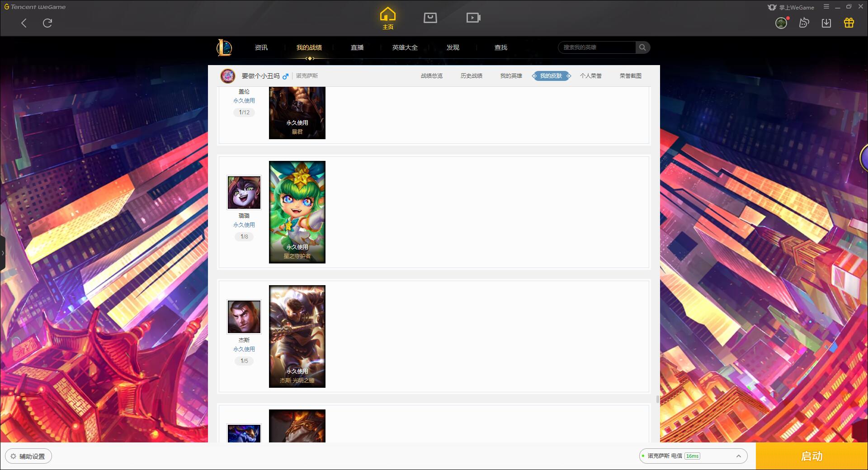Click the 启动 launch button
868x470 pixels.
[x=812, y=456]
